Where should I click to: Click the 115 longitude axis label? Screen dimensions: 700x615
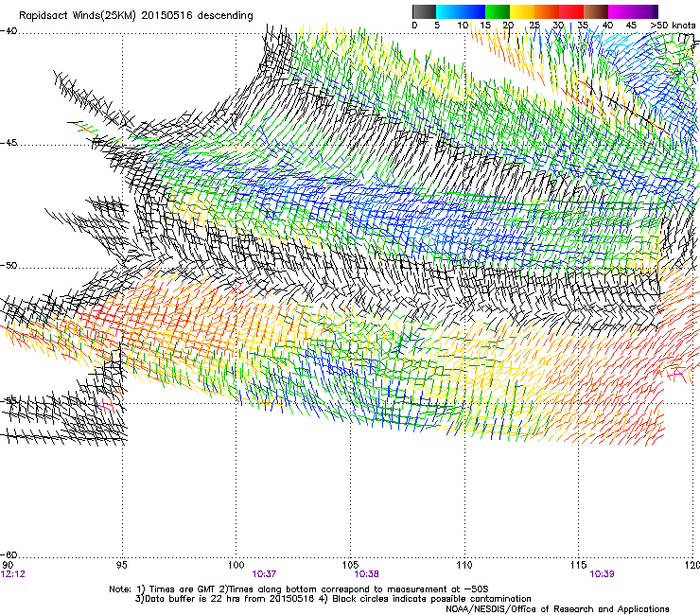(x=579, y=566)
